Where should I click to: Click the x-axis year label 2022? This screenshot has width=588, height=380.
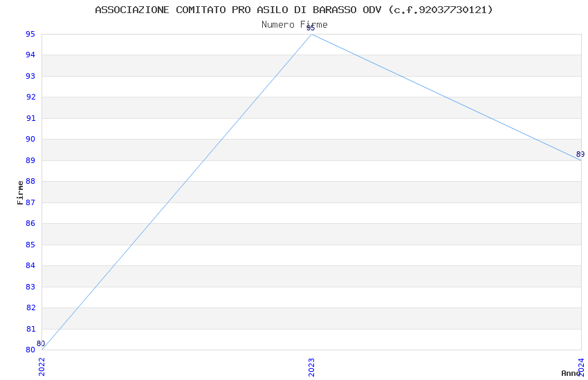point(42,367)
